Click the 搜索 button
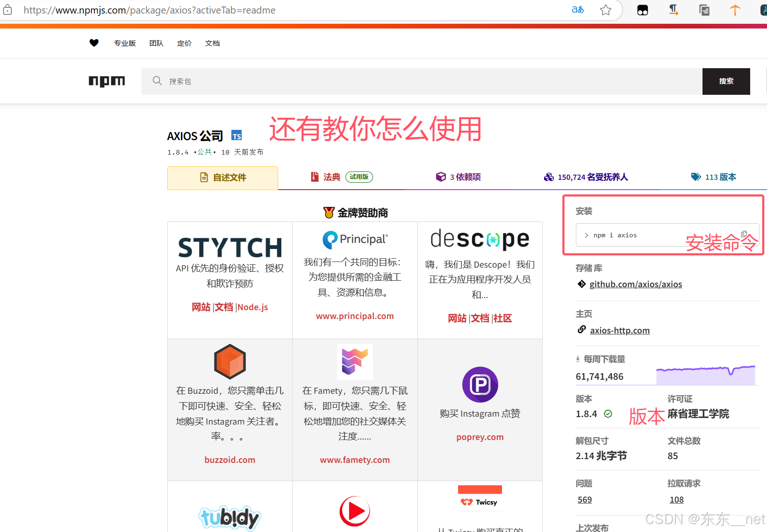Image resolution: width=767 pixels, height=532 pixels. click(x=726, y=81)
